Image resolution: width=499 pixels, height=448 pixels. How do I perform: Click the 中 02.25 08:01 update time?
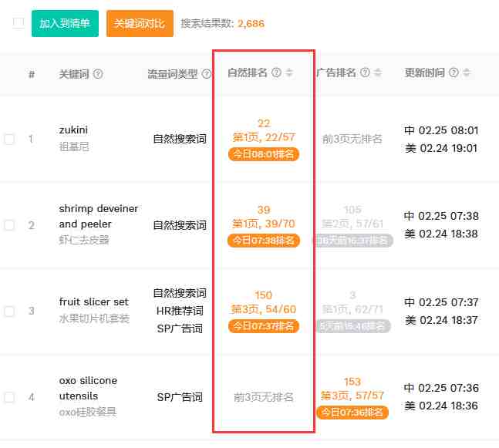[441, 130]
